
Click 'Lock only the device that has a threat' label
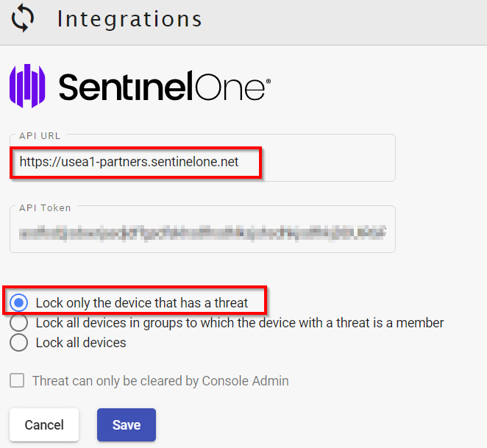(142, 302)
